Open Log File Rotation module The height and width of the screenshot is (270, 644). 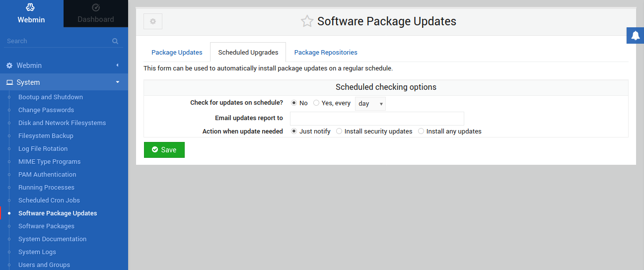coord(43,148)
